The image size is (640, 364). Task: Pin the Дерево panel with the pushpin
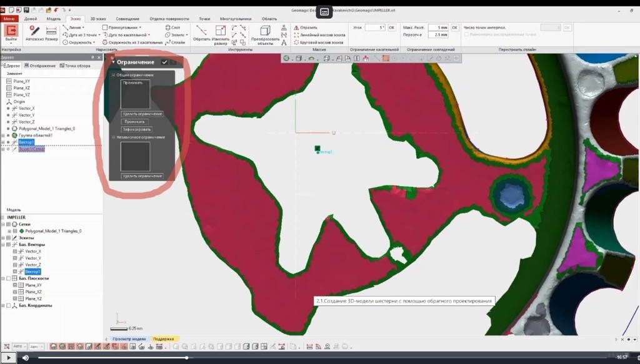click(92, 57)
